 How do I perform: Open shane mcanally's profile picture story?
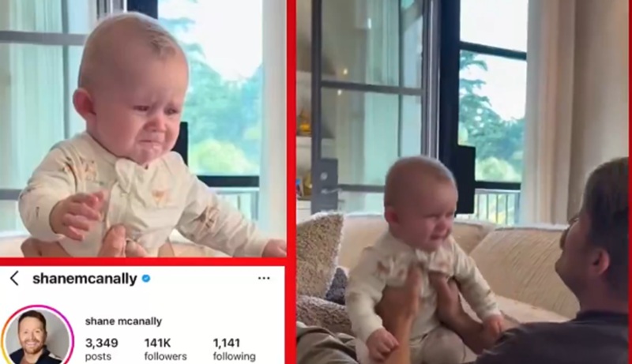pyautogui.click(x=37, y=336)
